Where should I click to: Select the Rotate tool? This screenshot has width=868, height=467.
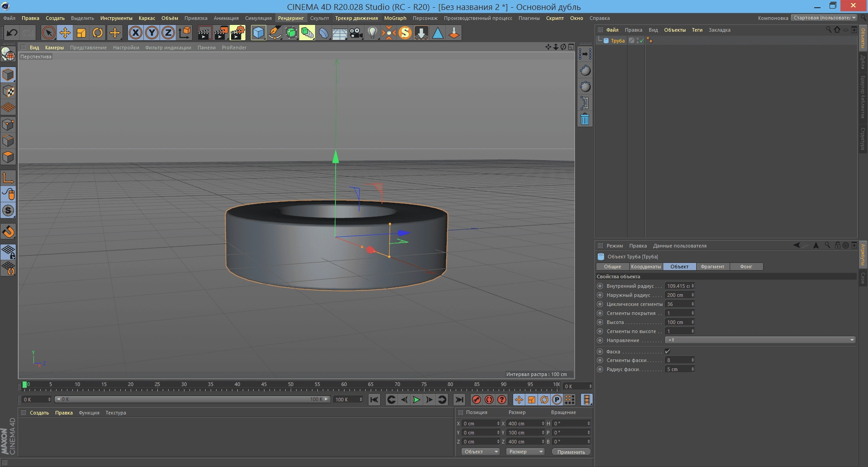[98, 33]
